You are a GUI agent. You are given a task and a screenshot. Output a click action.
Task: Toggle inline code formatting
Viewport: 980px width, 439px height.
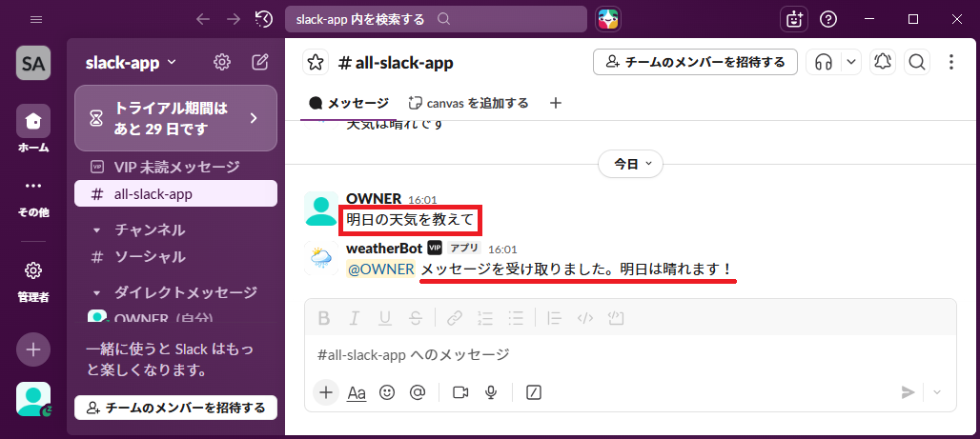click(585, 318)
